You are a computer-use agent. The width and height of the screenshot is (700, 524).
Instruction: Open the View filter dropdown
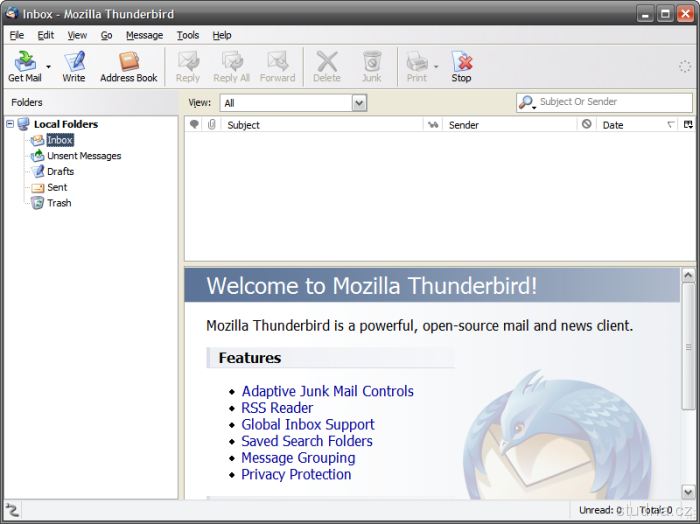359,103
